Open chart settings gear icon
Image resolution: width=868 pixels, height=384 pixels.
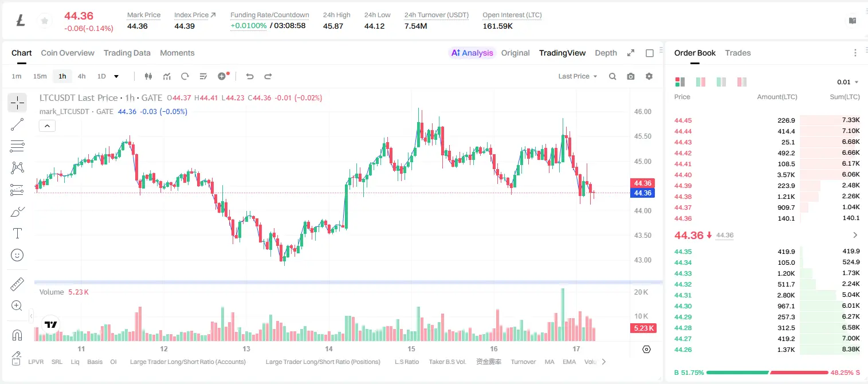click(x=649, y=76)
